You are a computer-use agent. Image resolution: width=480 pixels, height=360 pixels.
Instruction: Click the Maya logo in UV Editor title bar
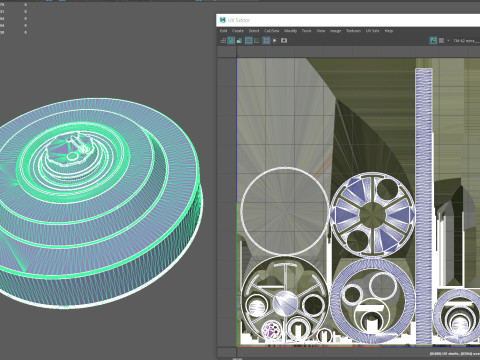click(x=223, y=20)
